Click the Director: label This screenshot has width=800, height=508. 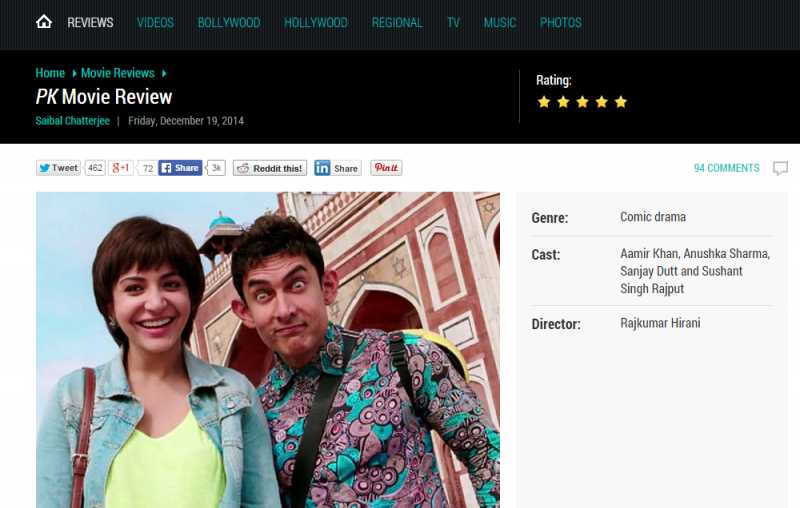tap(556, 324)
